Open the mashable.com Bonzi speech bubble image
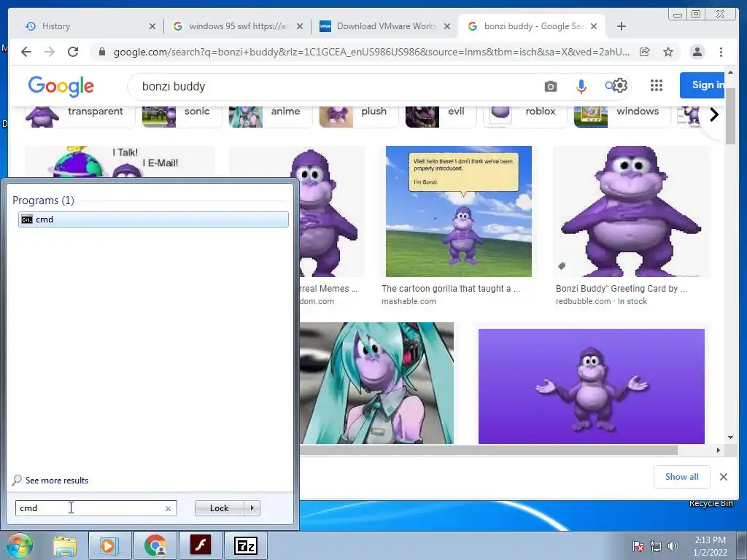 click(x=458, y=211)
